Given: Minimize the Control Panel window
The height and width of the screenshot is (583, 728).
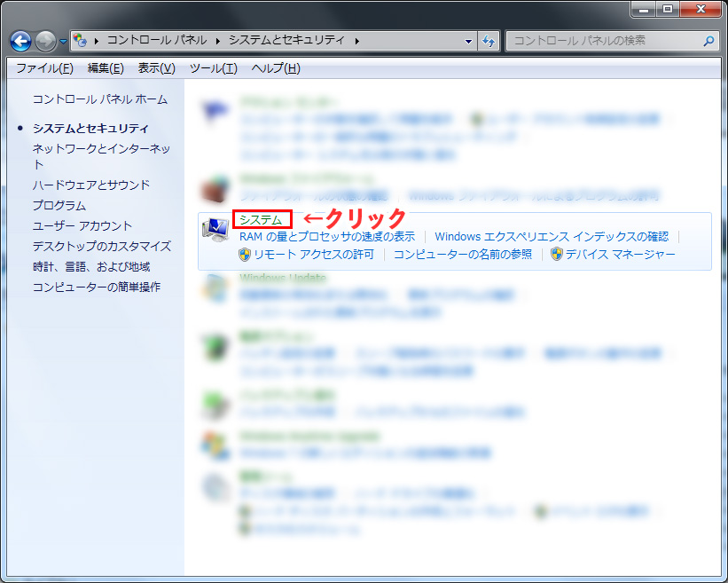Looking at the screenshot, I should click(x=644, y=9).
